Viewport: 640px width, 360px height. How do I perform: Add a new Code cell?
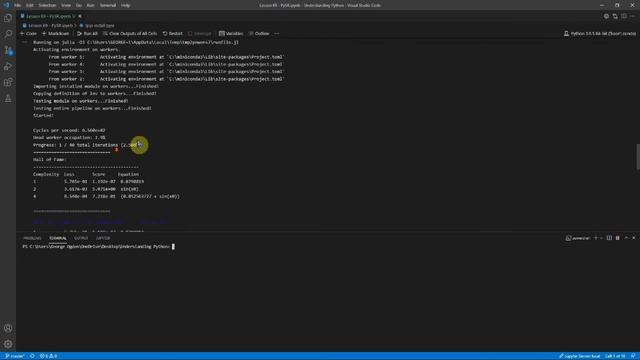(x=28, y=33)
